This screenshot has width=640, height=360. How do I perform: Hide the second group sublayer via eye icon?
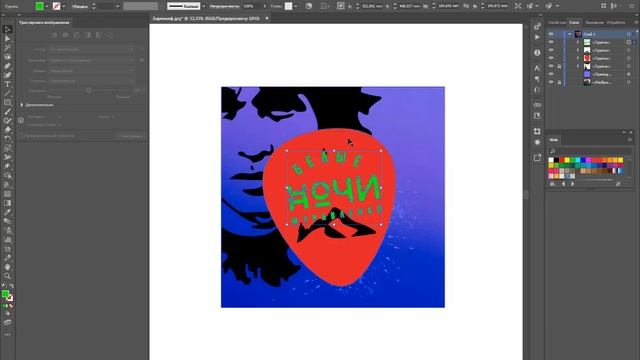click(551, 50)
